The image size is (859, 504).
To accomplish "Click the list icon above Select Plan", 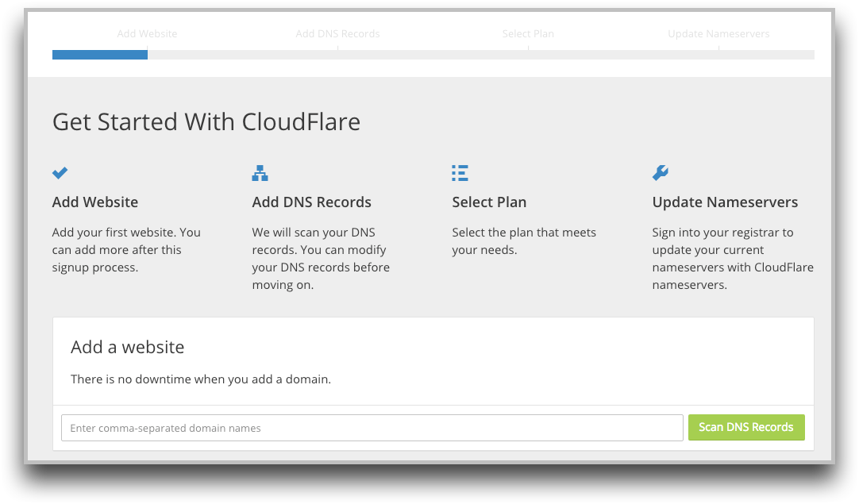I will pos(460,173).
